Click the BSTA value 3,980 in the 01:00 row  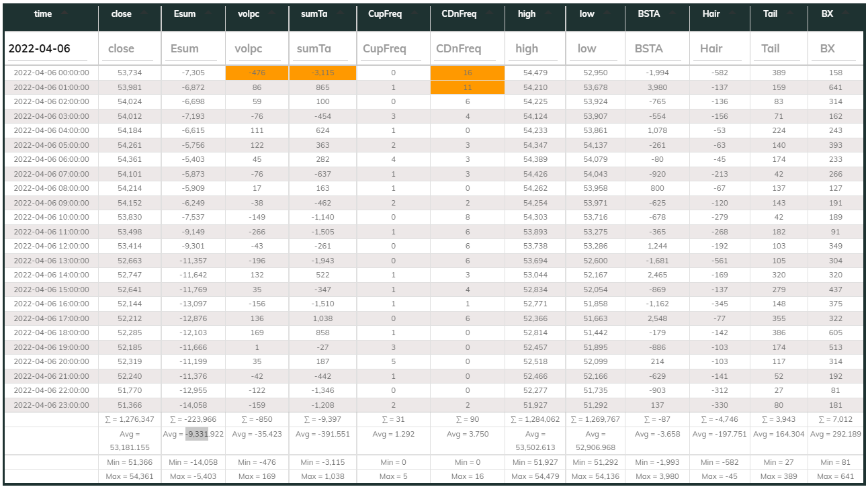[657, 87]
